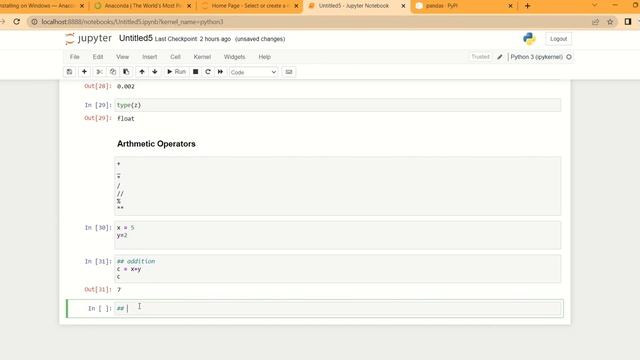Open the File menu
Image resolution: width=640 pixels, height=360 pixels.
[x=74, y=57]
